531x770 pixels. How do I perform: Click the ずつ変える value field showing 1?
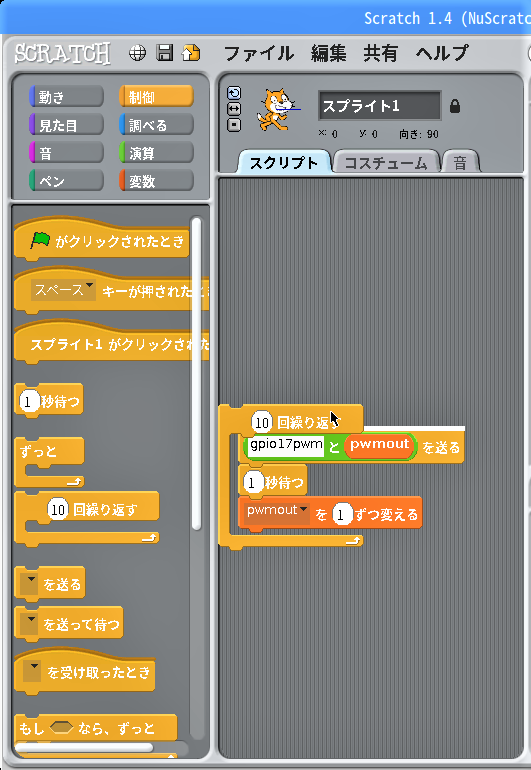click(341, 516)
